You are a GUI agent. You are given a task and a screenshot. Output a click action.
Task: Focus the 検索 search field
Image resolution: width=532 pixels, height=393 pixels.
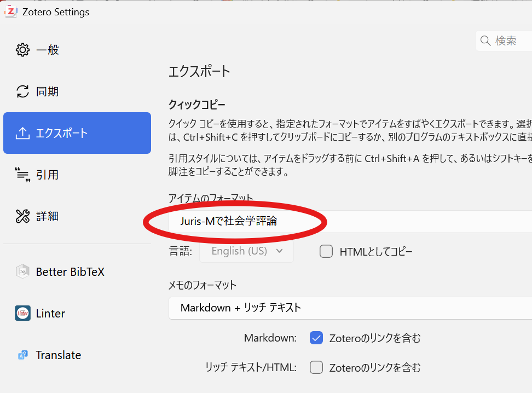504,41
